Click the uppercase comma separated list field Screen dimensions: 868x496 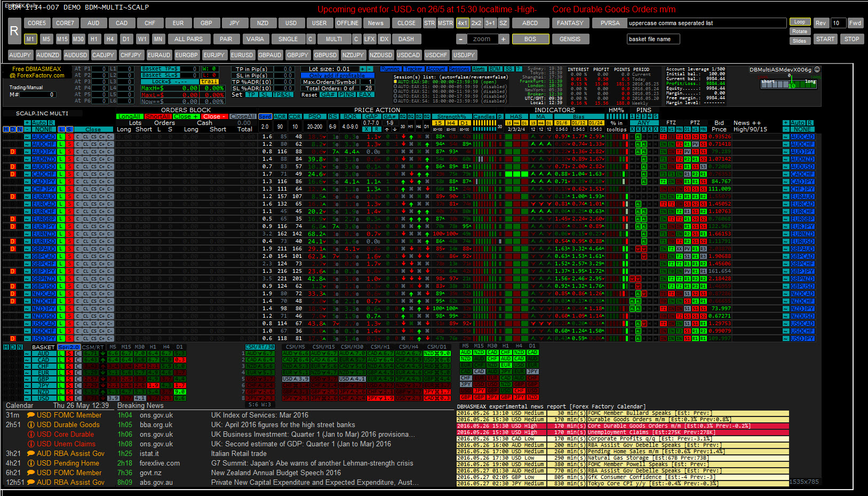point(707,23)
